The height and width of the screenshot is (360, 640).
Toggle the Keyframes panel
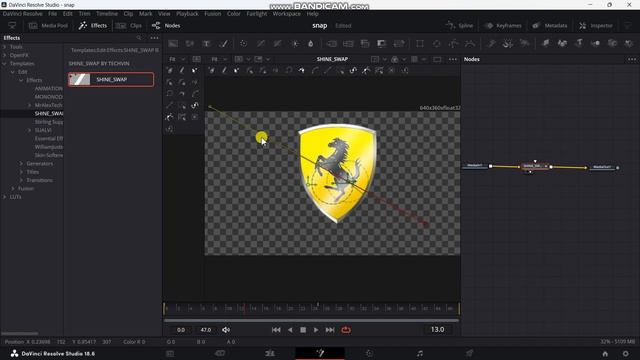tap(503, 25)
